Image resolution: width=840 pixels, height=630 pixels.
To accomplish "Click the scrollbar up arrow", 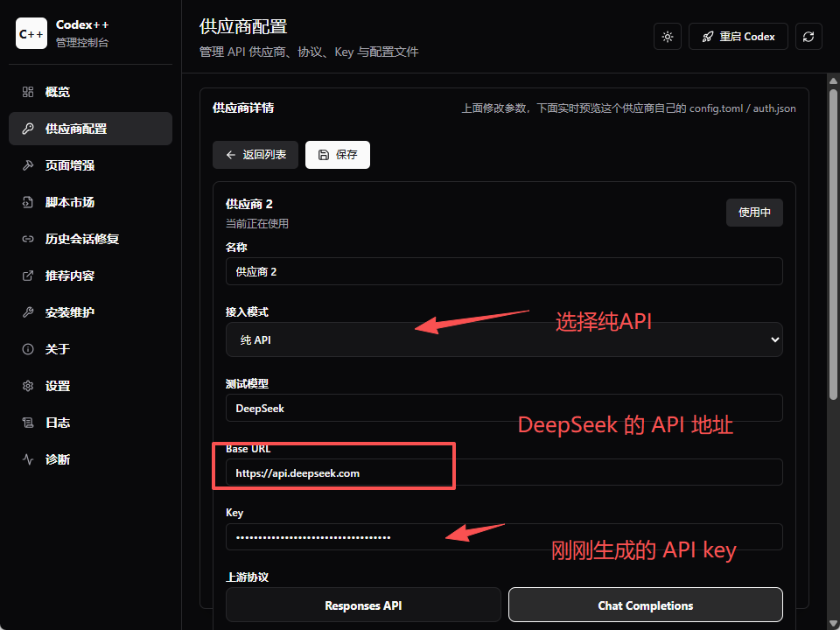I will 833,80.
